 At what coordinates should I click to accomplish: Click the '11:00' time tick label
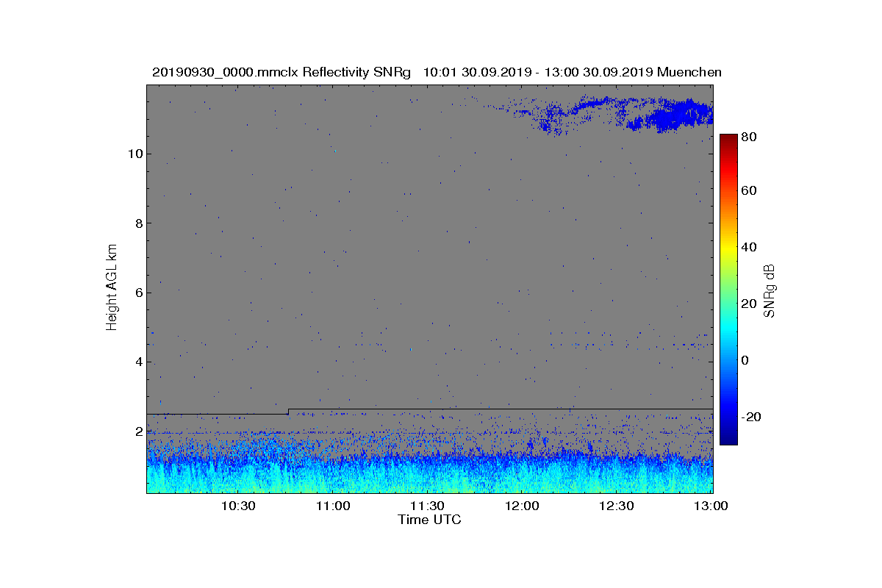333,506
